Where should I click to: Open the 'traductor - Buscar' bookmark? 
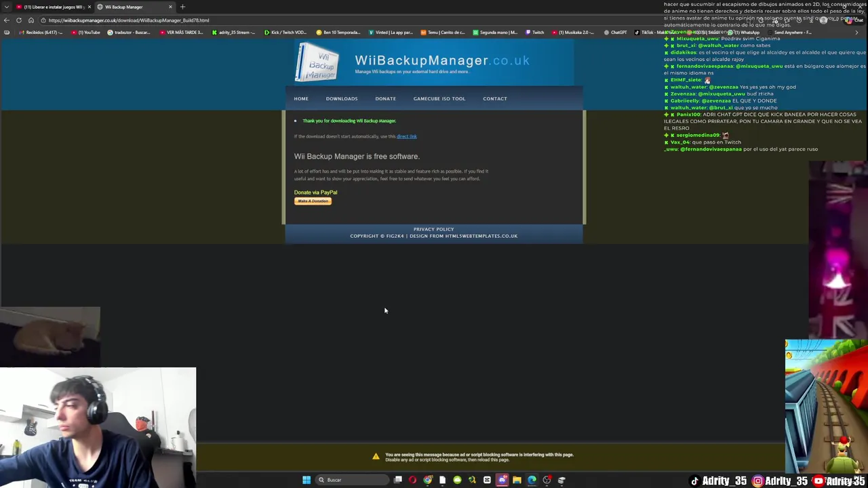tap(129, 33)
